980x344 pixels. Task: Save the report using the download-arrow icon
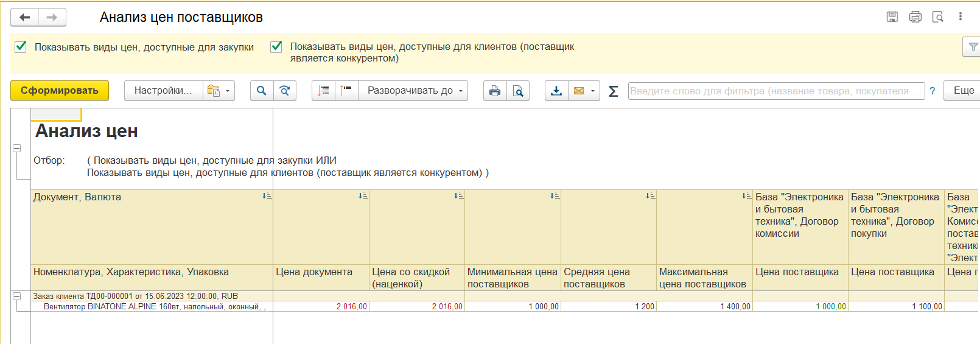coord(556,91)
